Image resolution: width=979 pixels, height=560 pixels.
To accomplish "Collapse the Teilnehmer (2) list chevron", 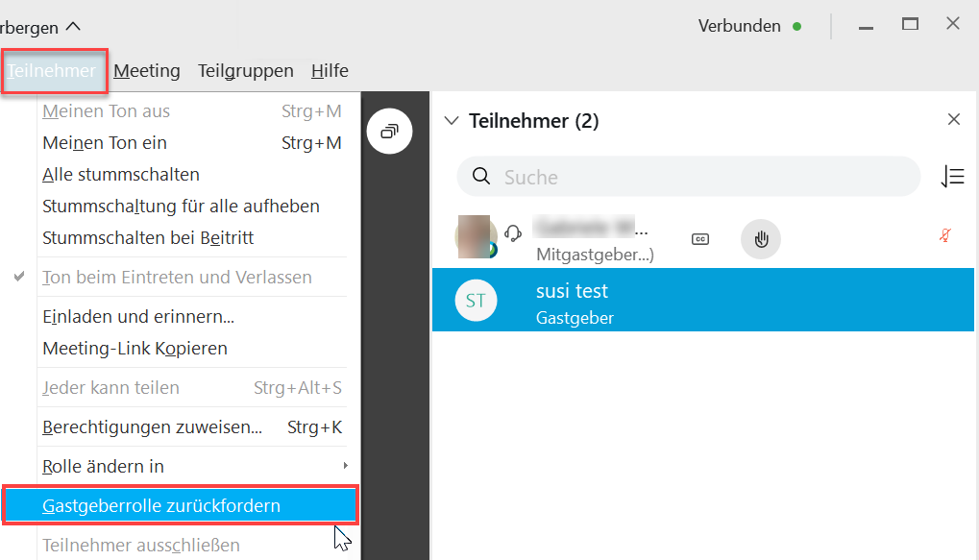I will pos(452,120).
